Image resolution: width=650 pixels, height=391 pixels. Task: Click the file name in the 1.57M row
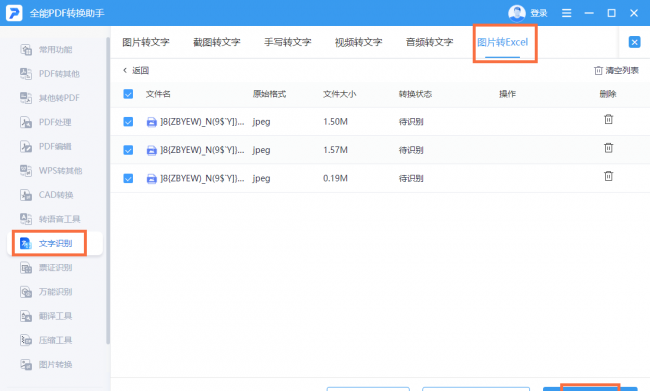tap(202, 150)
